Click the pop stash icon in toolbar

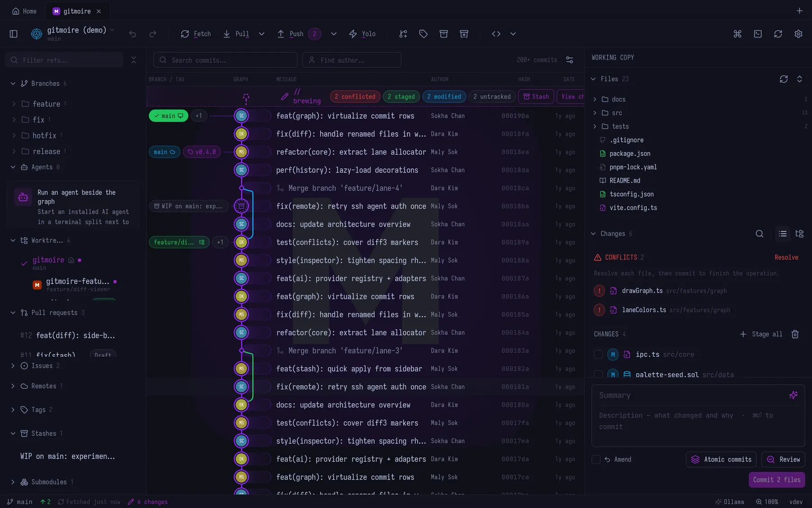[464, 34]
